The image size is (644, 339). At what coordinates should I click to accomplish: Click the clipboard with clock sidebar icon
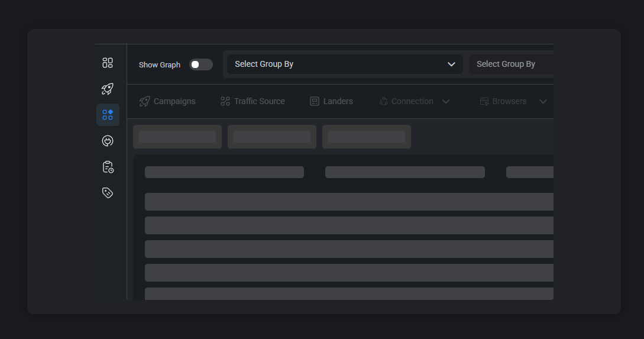click(x=108, y=167)
